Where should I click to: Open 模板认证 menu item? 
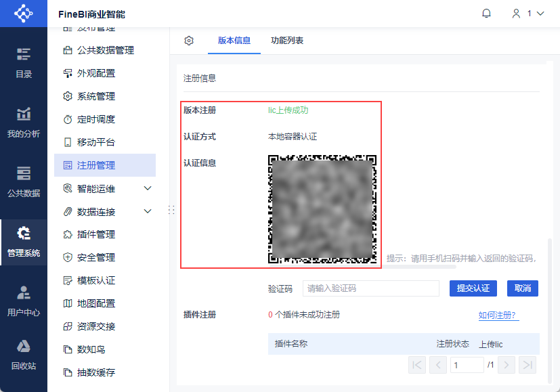coord(105,280)
